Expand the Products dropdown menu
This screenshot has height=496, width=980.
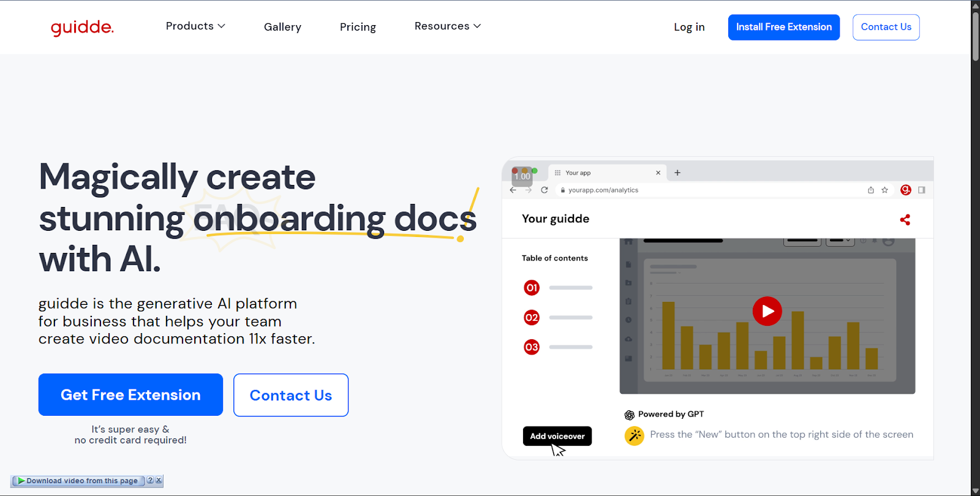click(195, 26)
